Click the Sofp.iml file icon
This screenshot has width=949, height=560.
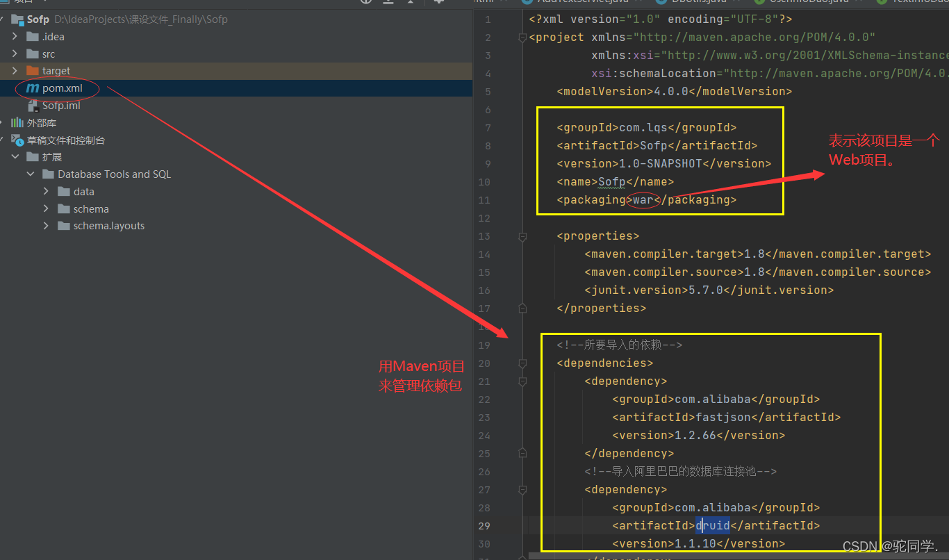[x=33, y=106]
